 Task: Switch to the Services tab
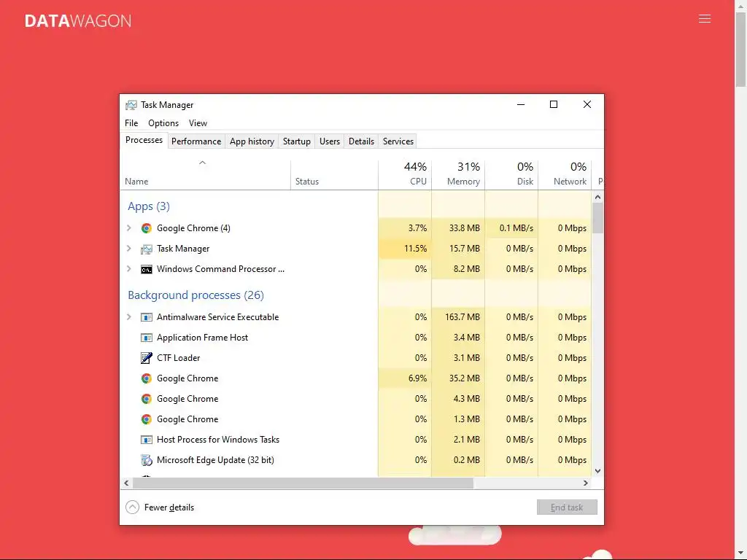point(398,141)
